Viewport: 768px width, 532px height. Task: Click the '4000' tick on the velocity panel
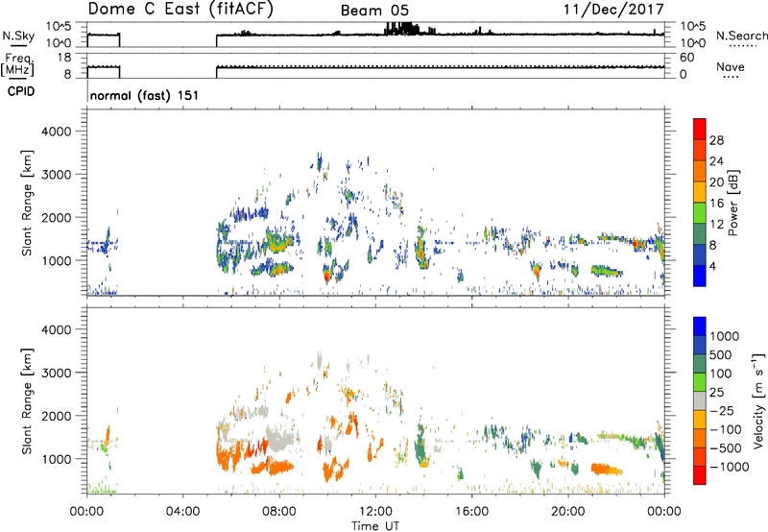tap(57, 329)
